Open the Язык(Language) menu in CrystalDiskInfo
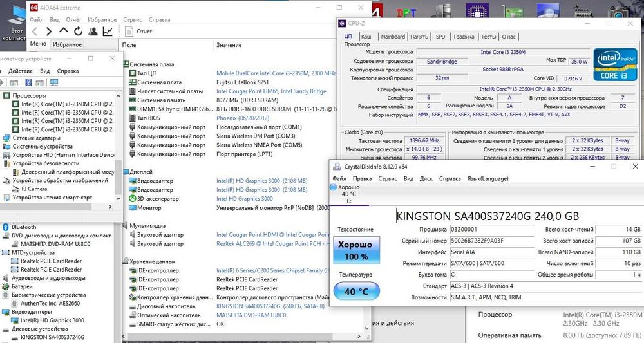Screen dimensions: 644x343 tap(488, 178)
